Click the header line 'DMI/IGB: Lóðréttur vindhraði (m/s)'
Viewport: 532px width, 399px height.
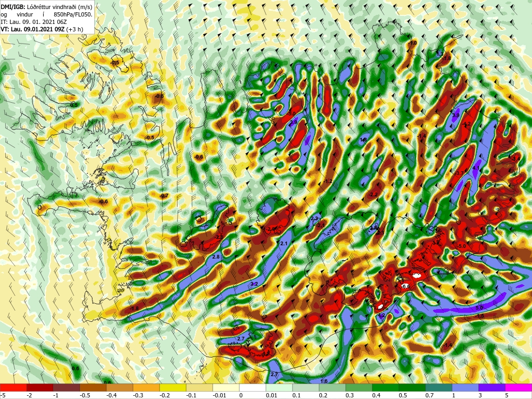46,6
